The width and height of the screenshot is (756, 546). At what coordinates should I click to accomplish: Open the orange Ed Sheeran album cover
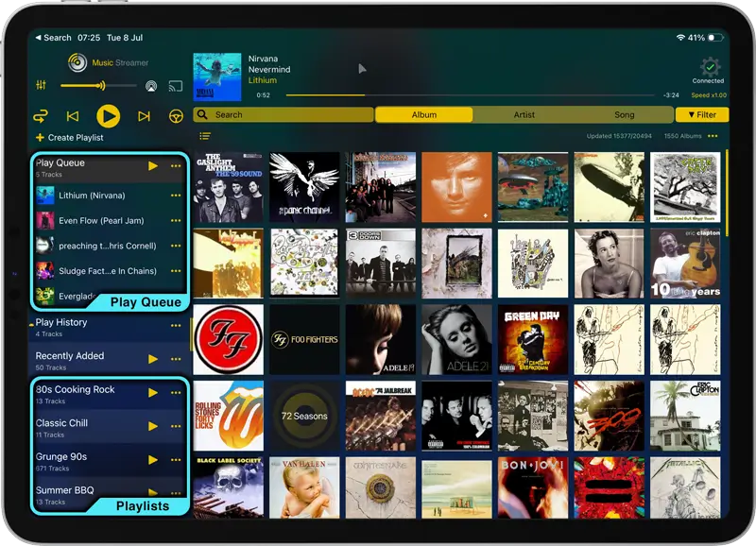456,187
